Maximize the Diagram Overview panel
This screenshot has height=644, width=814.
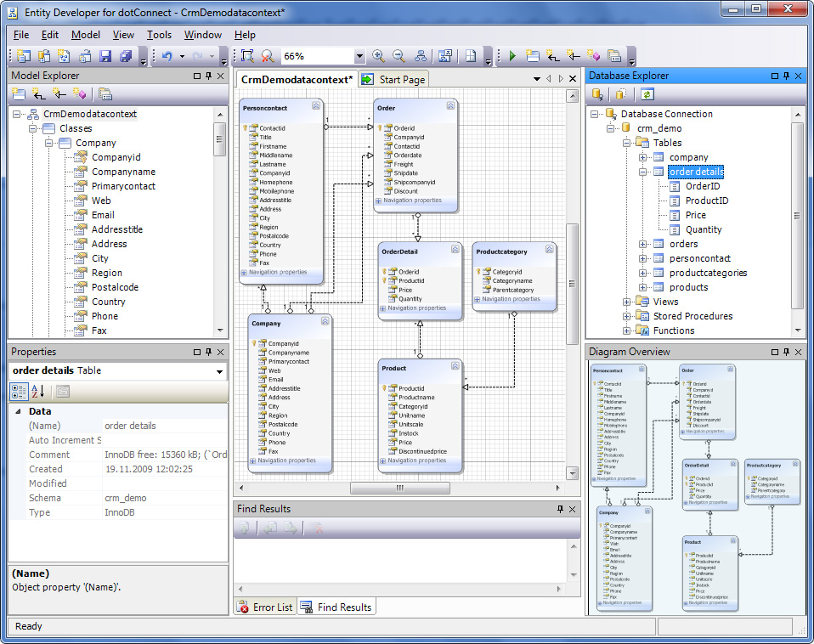pyautogui.click(x=775, y=352)
